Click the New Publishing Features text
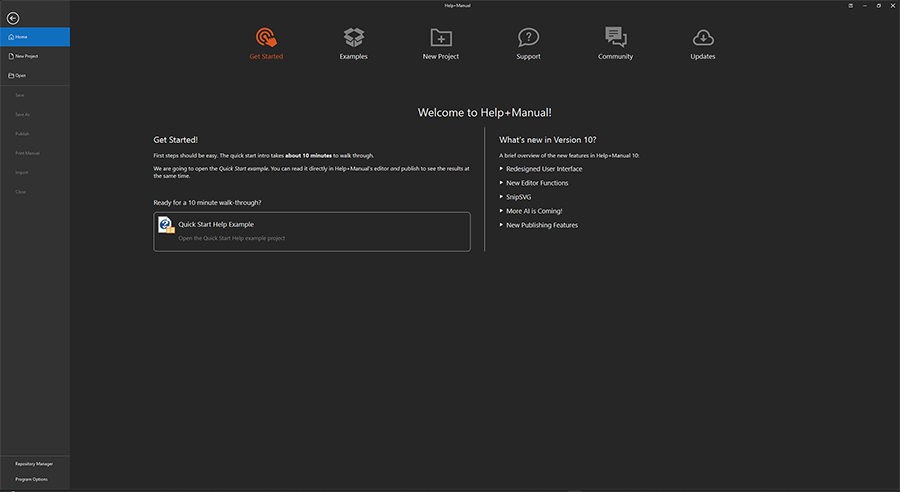Image resolution: width=900 pixels, height=492 pixels. pos(542,225)
